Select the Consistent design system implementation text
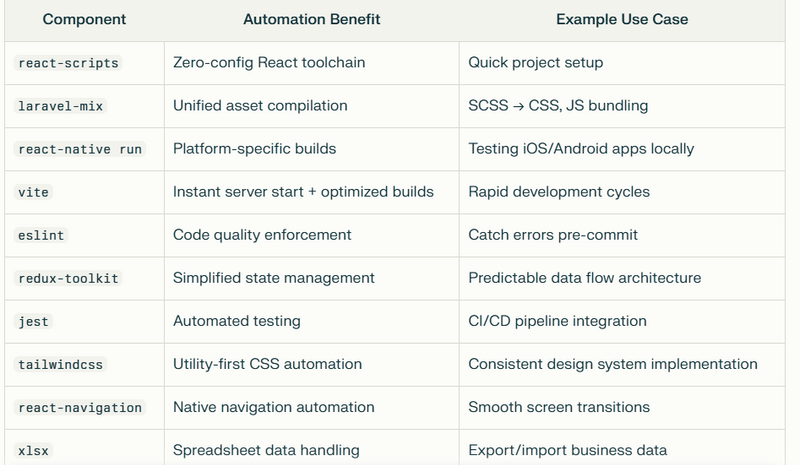This screenshot has width=800, height=465. [x=613, y=364]
